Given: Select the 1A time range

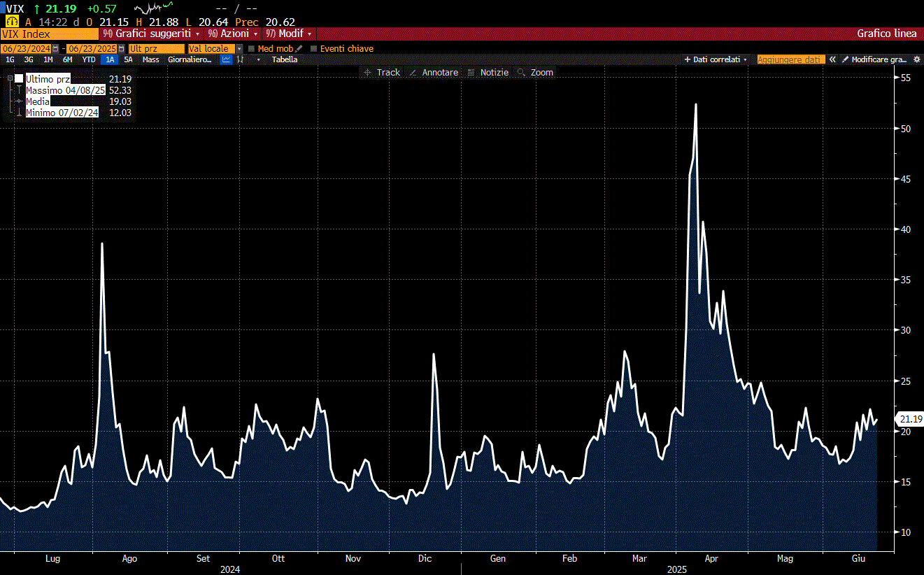Looking at the screenshot, I should click(110, 59).
